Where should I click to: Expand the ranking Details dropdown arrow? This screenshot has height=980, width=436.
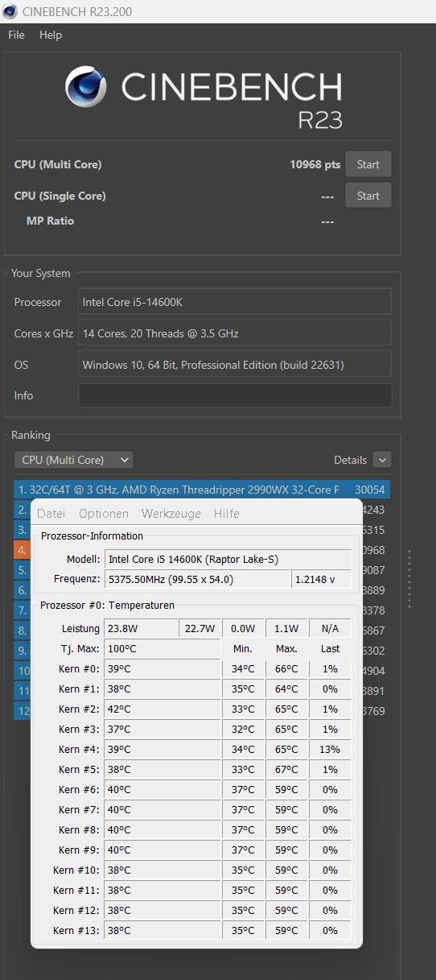383,460
